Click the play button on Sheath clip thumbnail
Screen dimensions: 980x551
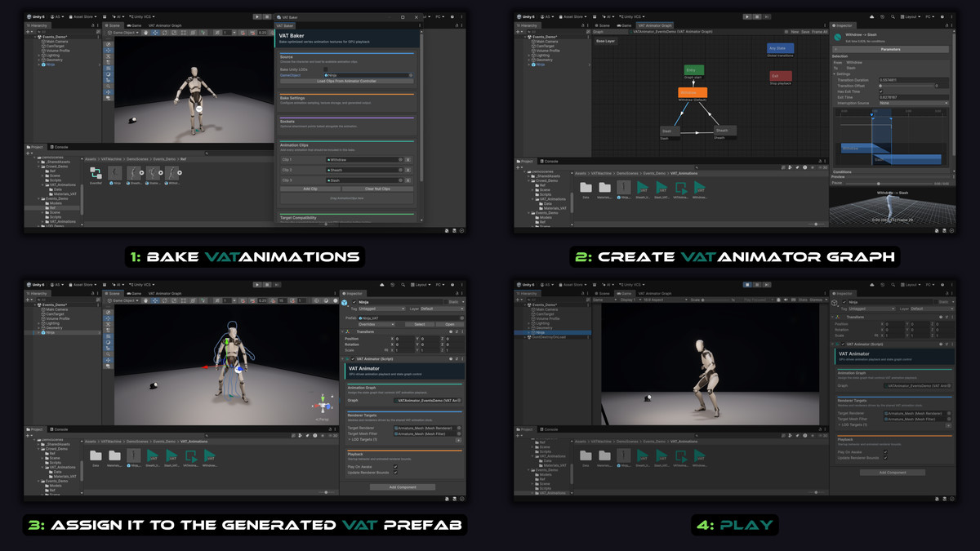tap(141, 173)
